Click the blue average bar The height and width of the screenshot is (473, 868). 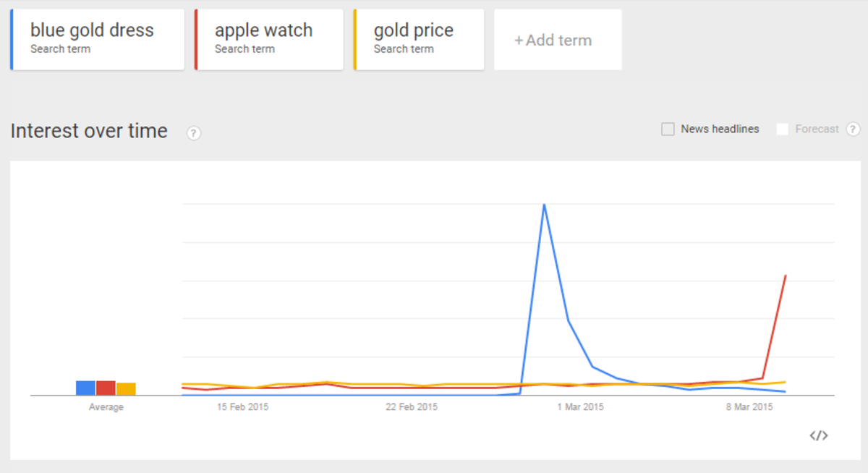pyautogui.click(x=85, y=388)
